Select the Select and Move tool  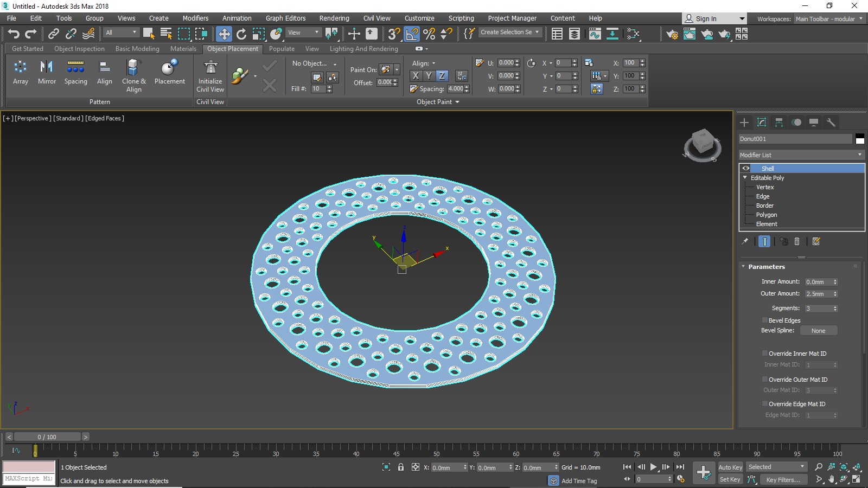[x=224, y=34]
